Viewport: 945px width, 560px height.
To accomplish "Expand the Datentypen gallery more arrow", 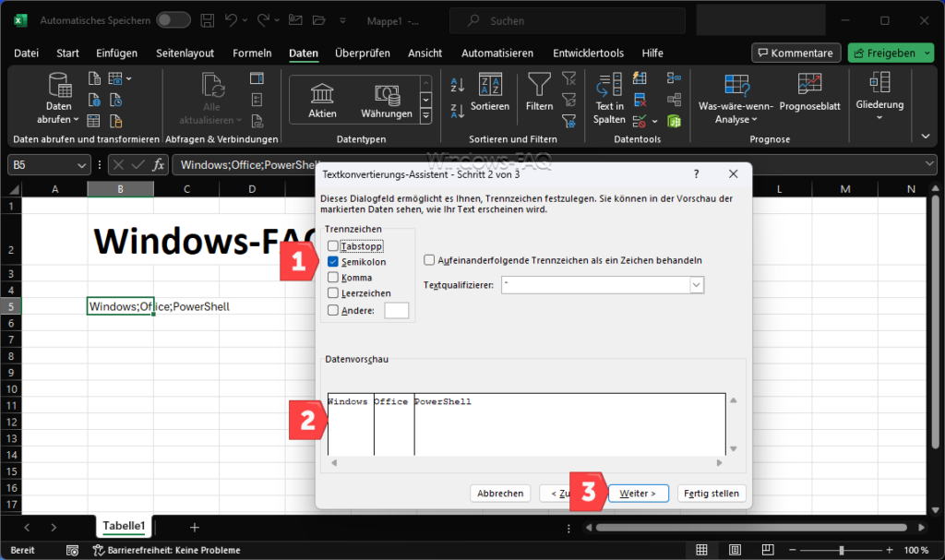I will click(425, 115).
